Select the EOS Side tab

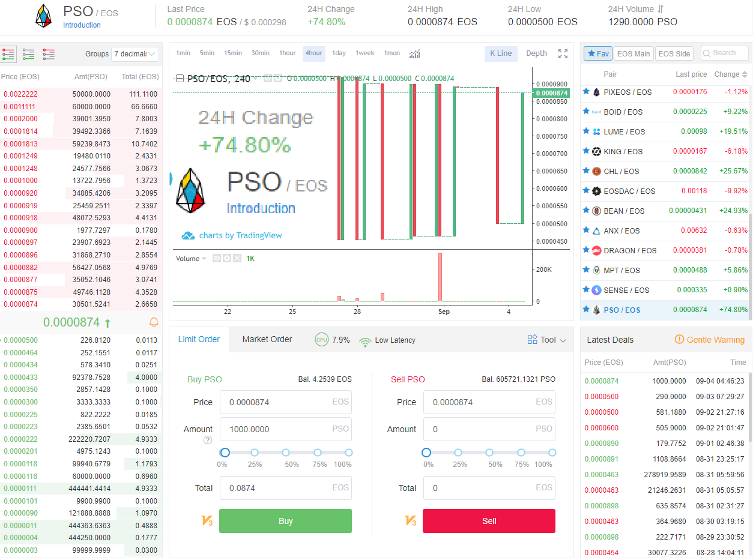point(674,53)
